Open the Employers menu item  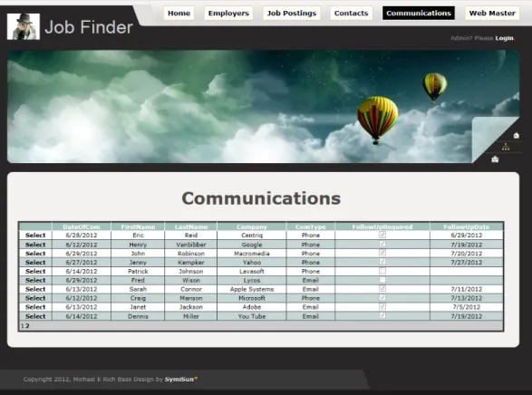[228, 14]
